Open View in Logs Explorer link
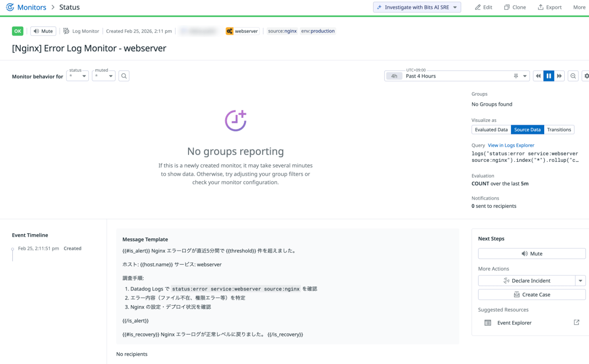This screenshot has height=364, width=589. [511, 145]
